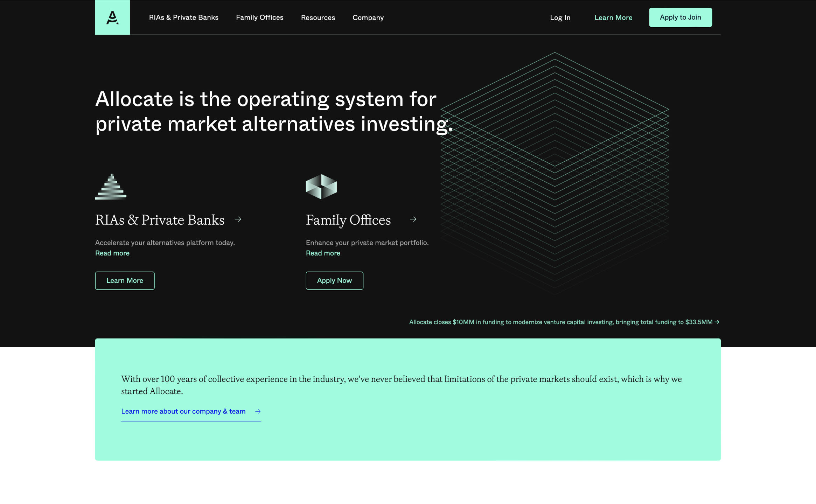
Task: Open the $10MM funding announcement link
Action: 564,322
